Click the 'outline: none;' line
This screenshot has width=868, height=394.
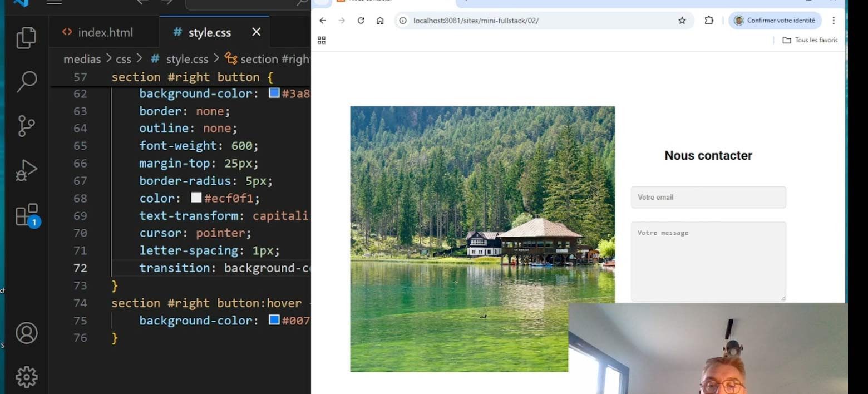click(188, 128)
